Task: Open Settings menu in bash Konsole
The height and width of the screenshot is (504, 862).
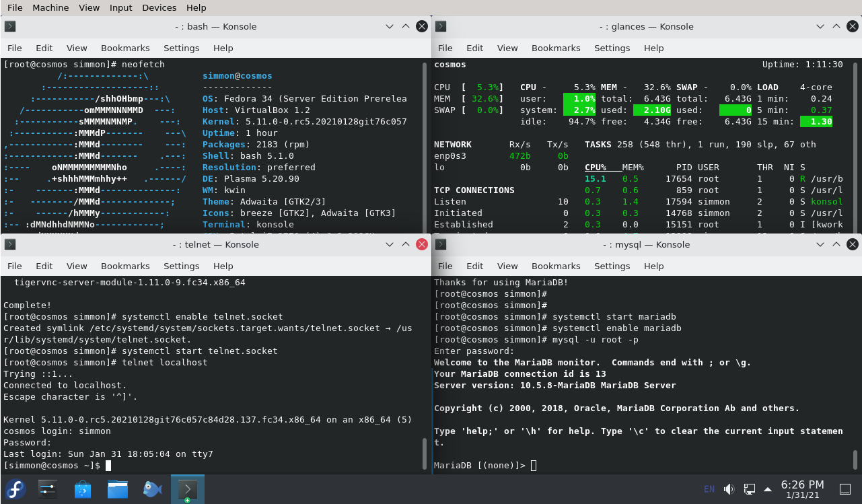Action: pyautogui.click(x=182, y=48)
